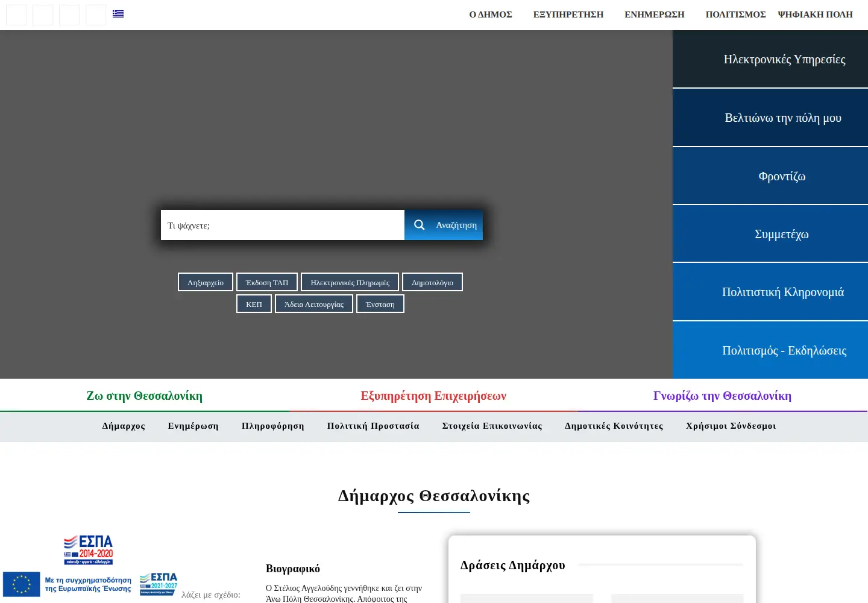Select the Φροντίζω side panel

(x=770, y=176)
